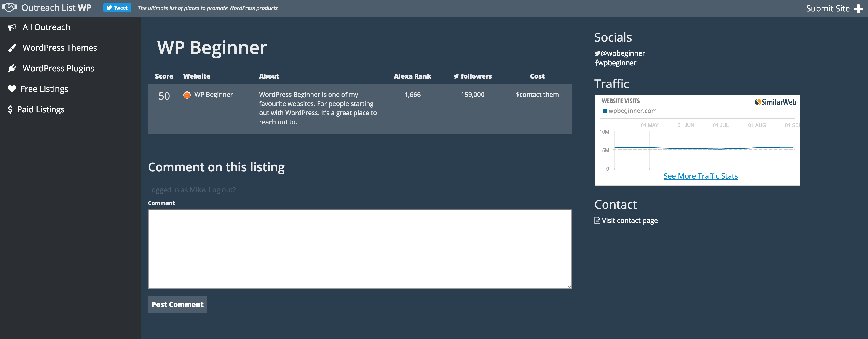Click the Log out? link

pos(222,190)
